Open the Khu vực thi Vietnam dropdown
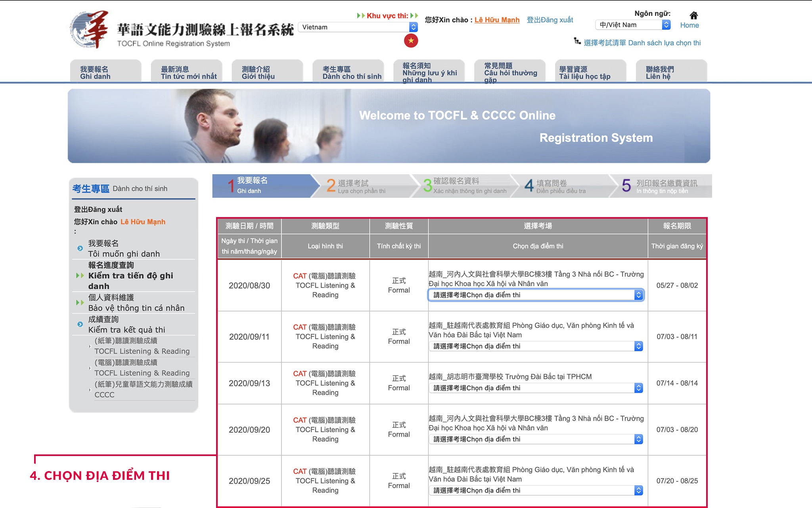Viewport: 812px width, 508px height. coord(358,27)
